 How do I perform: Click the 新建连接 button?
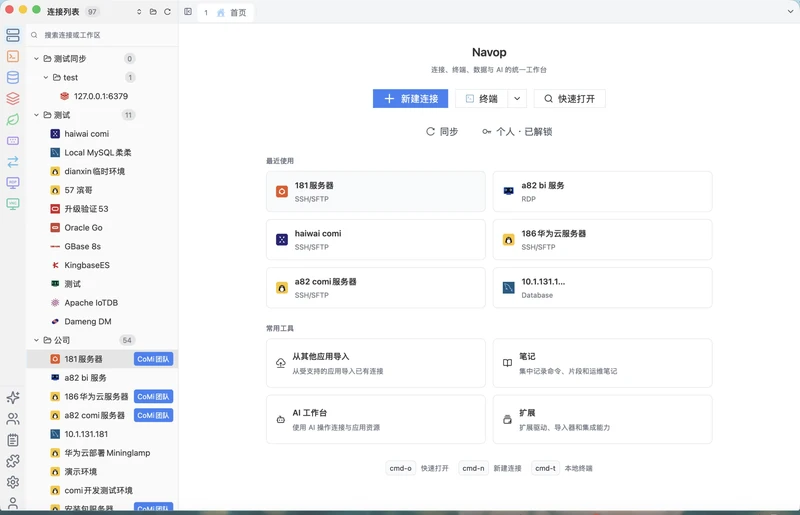(x=410, y=99)
